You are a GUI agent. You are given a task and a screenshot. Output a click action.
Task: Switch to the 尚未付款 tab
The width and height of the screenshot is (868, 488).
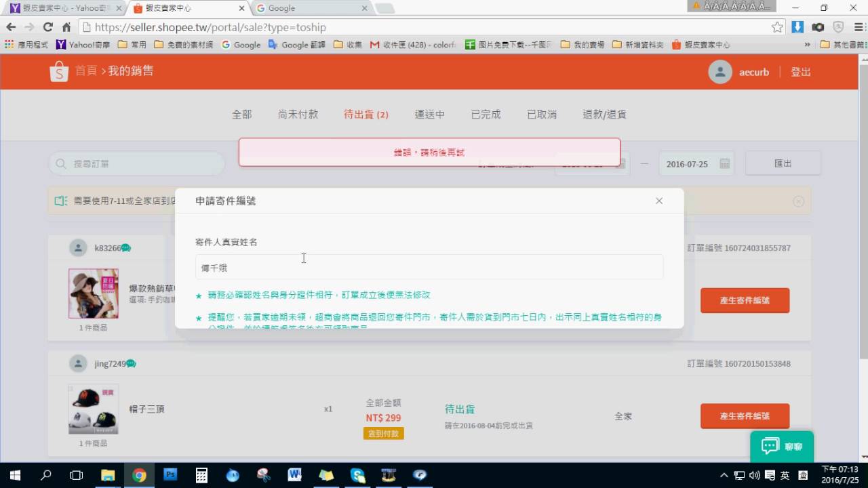pos(298,115)
